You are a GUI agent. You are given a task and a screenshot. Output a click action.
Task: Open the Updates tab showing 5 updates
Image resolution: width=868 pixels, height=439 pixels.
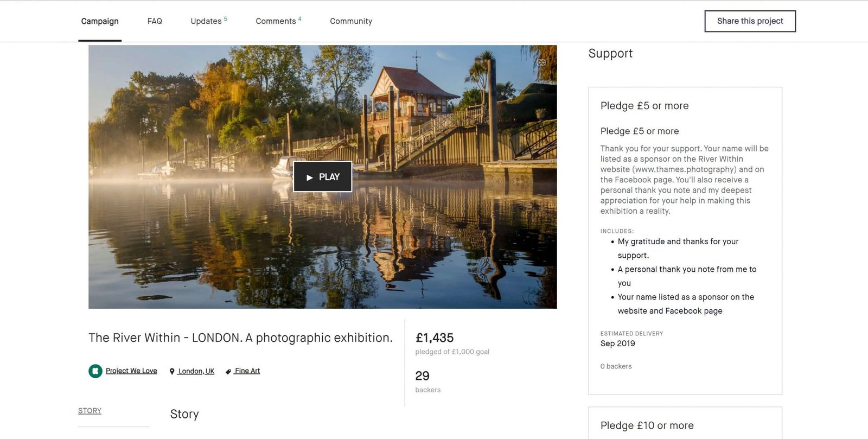point(207,21)
